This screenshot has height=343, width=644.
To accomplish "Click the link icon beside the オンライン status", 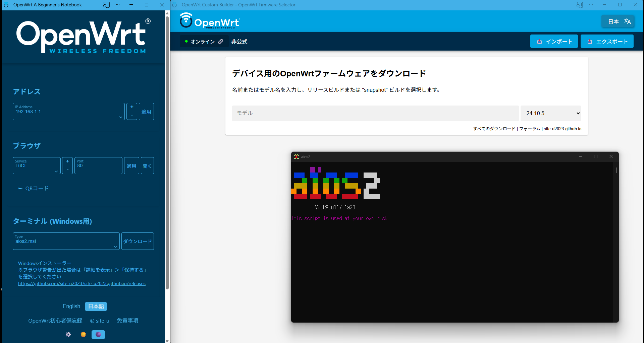I will [x=221, y=41].
